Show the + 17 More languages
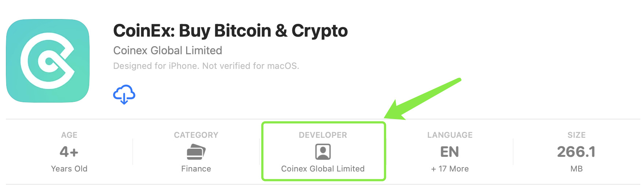644x192 pixels. 450,169
